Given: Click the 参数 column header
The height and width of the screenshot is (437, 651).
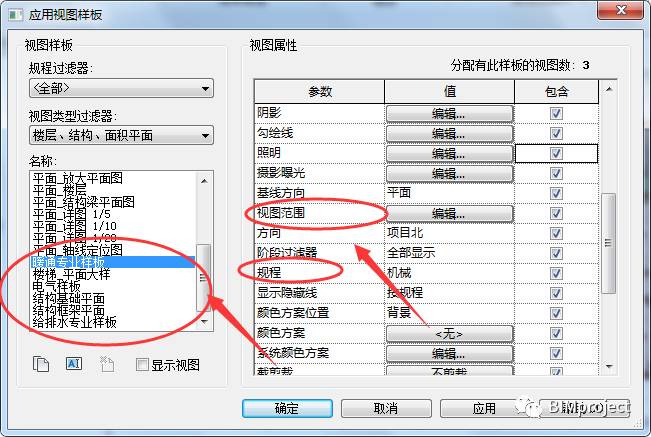Looking at the screenshot, I should click(319, 91).
